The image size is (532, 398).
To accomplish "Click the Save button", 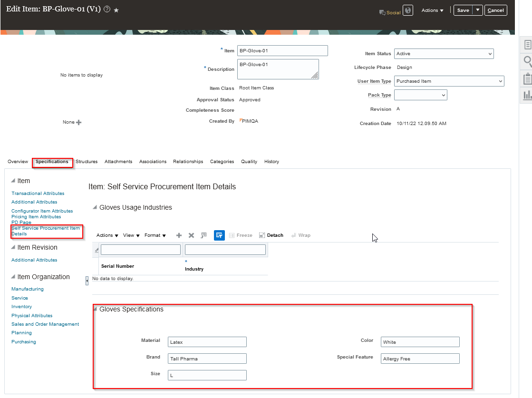I will (463, 10).
